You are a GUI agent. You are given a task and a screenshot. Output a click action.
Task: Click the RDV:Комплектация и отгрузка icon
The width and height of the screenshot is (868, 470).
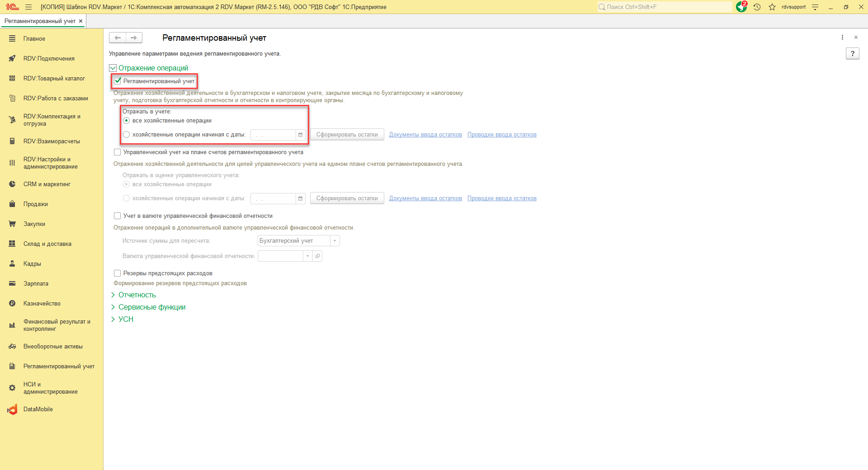pyautogui.click(x=12, y=120)
